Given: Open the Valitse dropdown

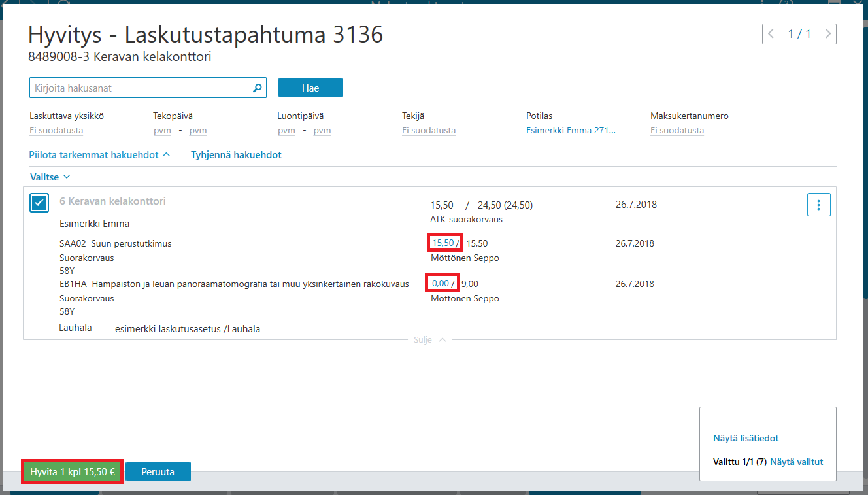Looking at the screenshot, I should tap(50, 177).
